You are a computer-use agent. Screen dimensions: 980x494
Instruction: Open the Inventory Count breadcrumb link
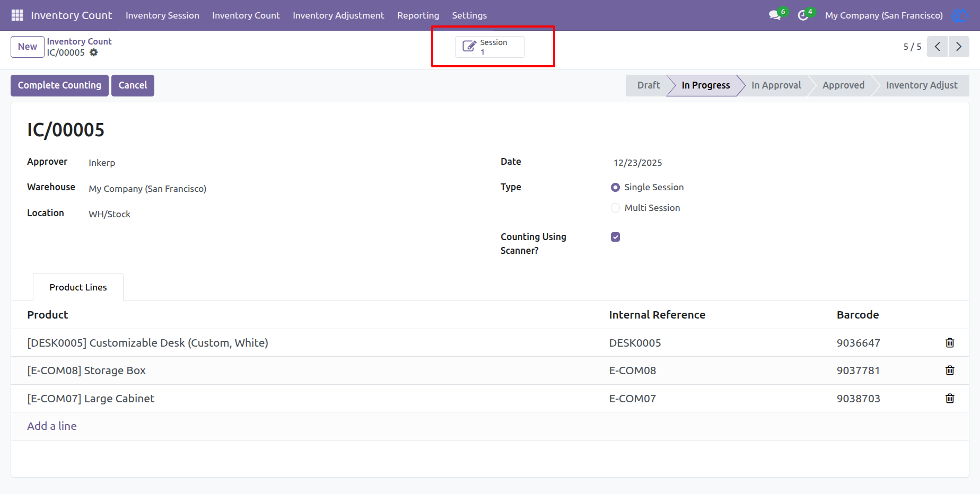(79, 41)
